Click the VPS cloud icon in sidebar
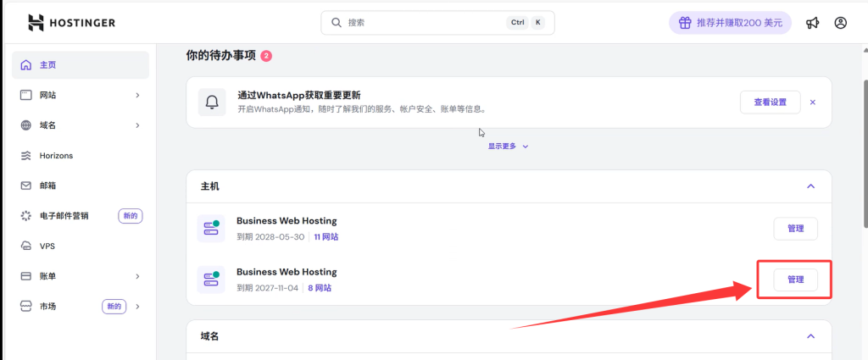 tap(25, 246)
